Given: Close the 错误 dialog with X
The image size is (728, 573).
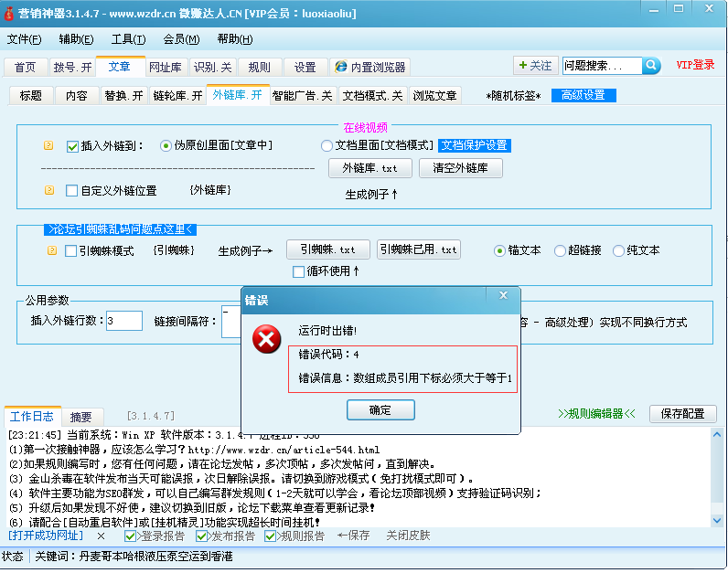Looking at the screenshot, I should (x=503, y=295).
